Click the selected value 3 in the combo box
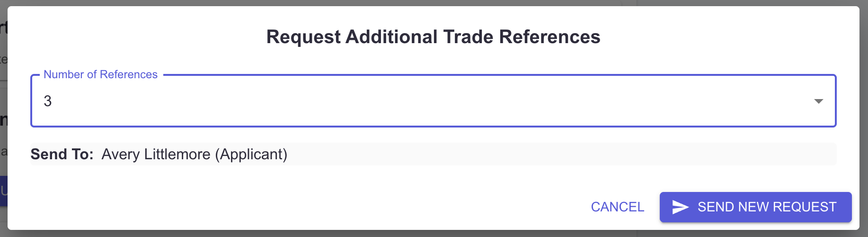This screenshot has height=237, width=868. [48, 101]
